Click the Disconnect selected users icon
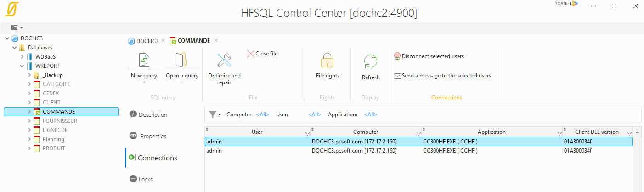The image size is (644, 192). click(397, 56)
